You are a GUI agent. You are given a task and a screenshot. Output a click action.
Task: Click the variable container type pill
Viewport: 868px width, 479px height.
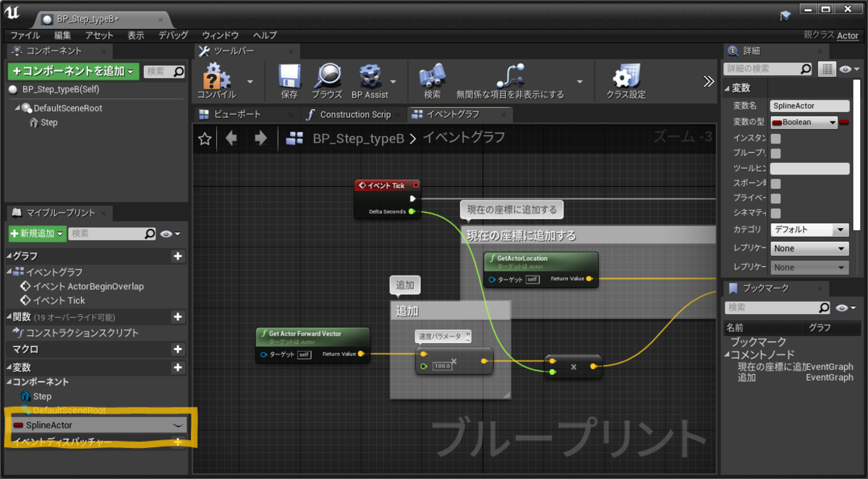tap(844, 122)
